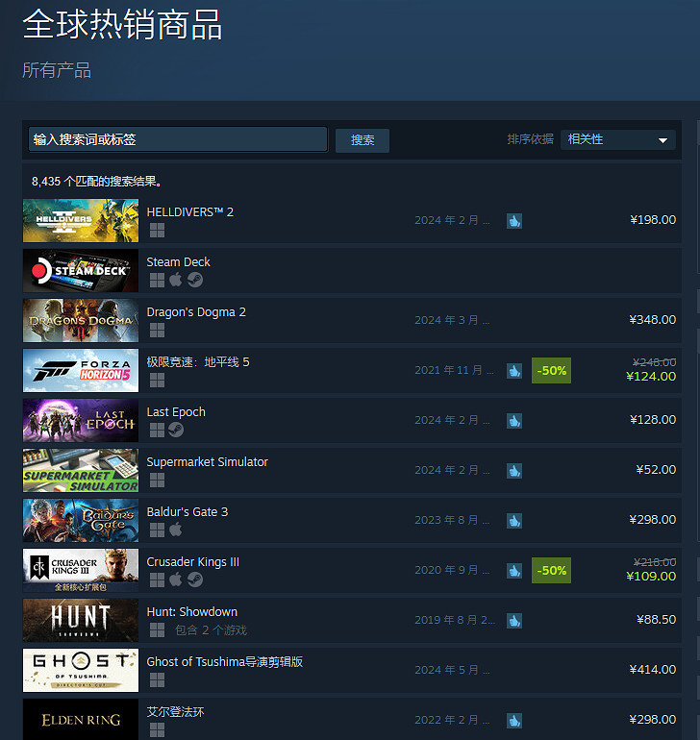
Task: Click the review thumb icon for Last Epoch
Action: pos(514,421)
